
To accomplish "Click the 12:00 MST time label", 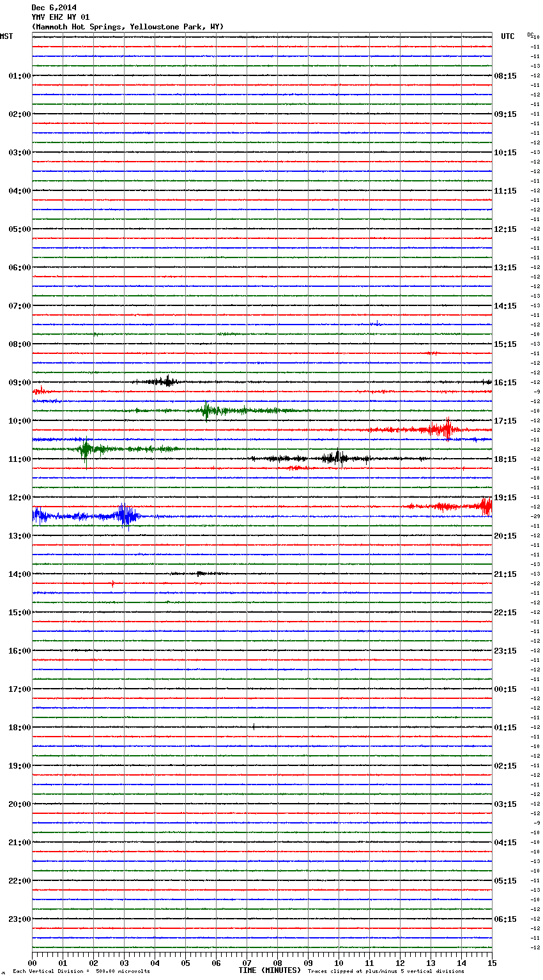I will [20, 498].
